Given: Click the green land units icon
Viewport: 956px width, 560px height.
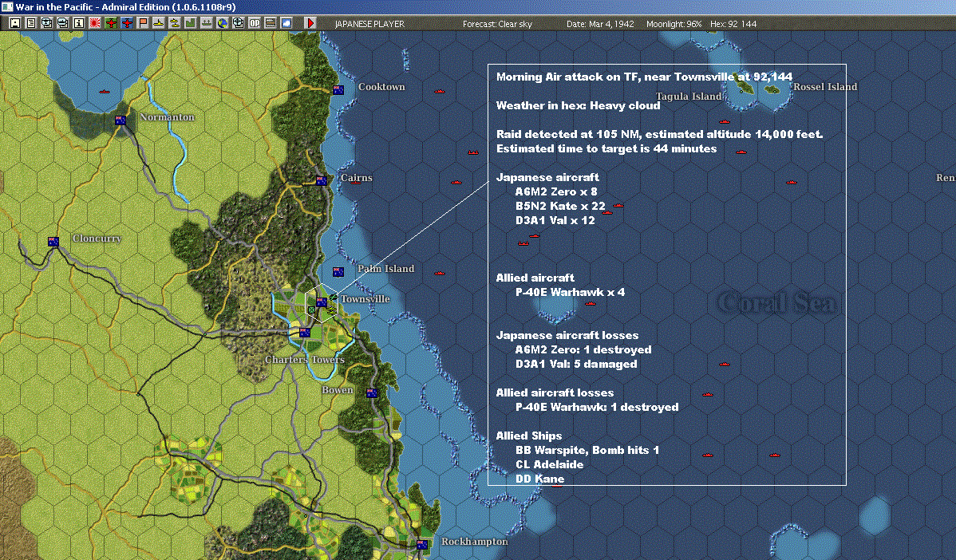Looking at the screenshot, I should [x=190, y=23].
